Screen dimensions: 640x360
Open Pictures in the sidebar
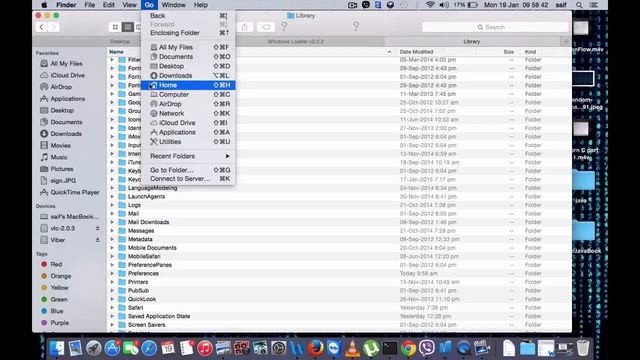coord(62,169)
